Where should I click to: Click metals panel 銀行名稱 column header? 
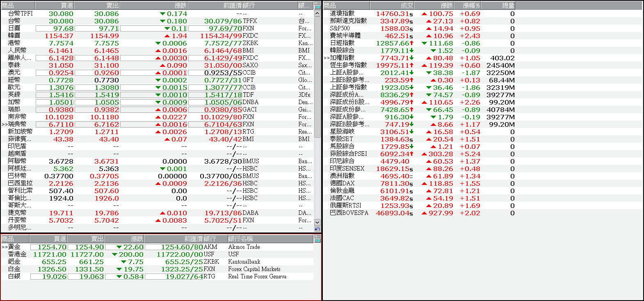click(270, 239)
